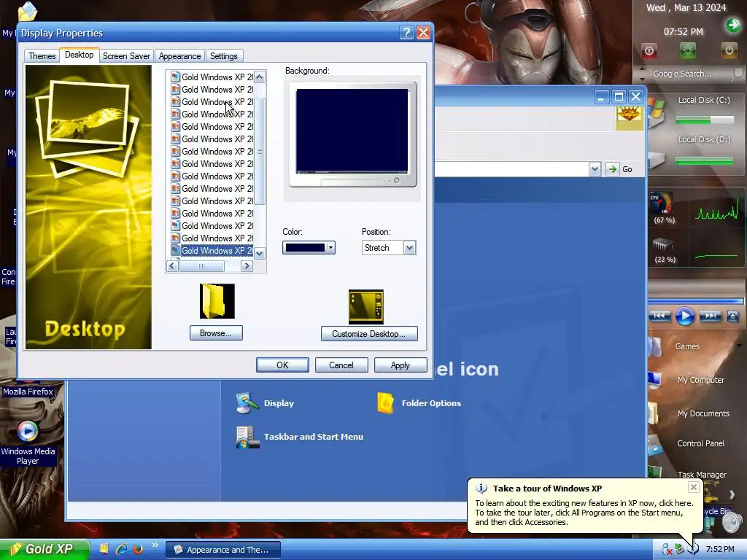
Task: Switch to the Themes tab
Action: (x=42, y=55)
